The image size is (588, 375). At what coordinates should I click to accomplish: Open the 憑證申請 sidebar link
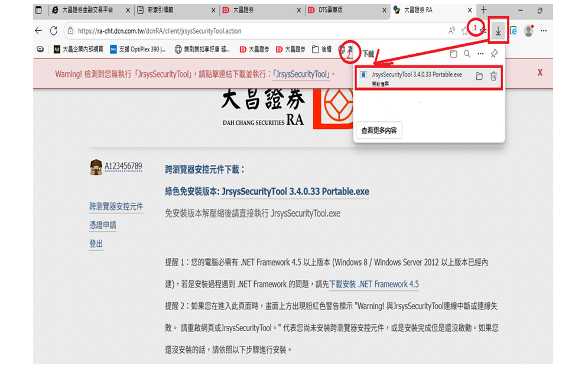(103, 225)
